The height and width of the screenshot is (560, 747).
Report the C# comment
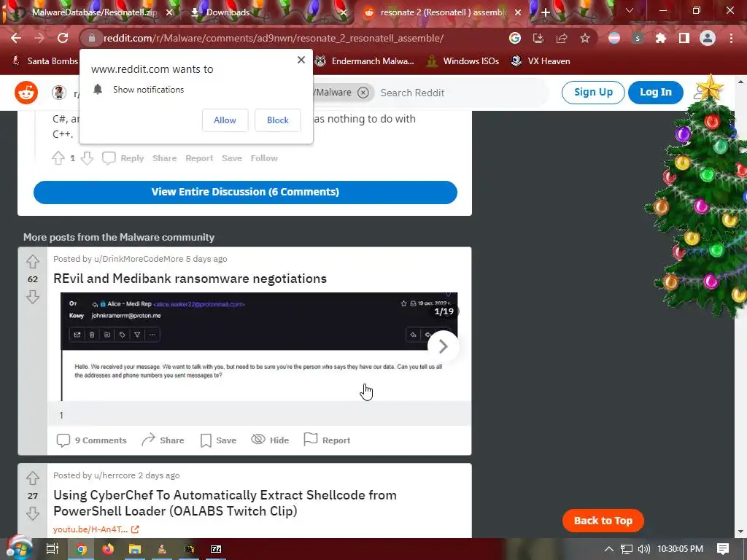pos(199,158)
